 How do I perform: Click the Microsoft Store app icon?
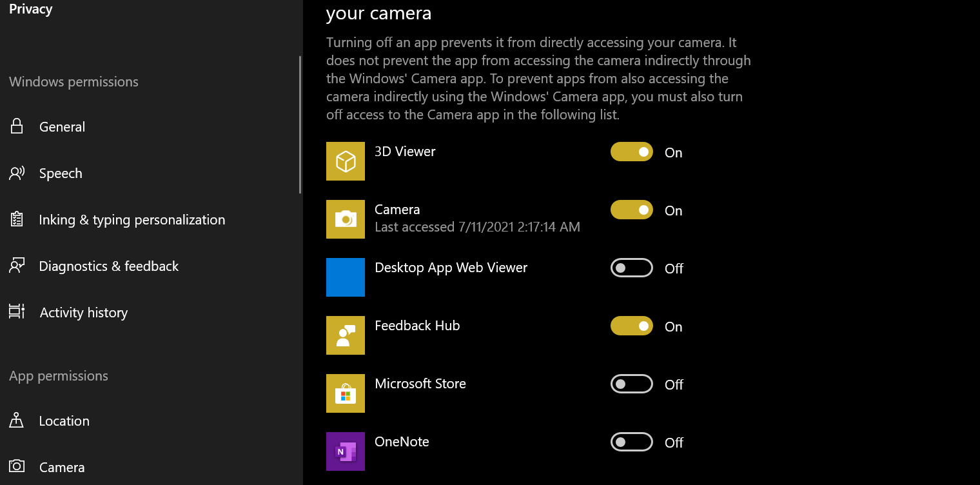(x=346, y=393)
